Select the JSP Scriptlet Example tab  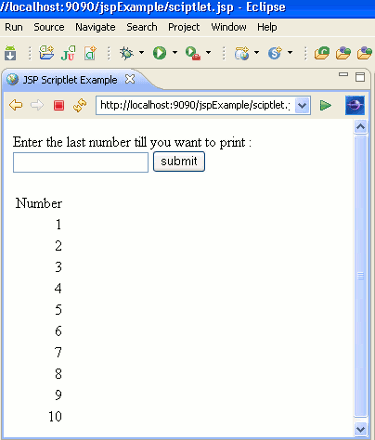click(70, 80)
